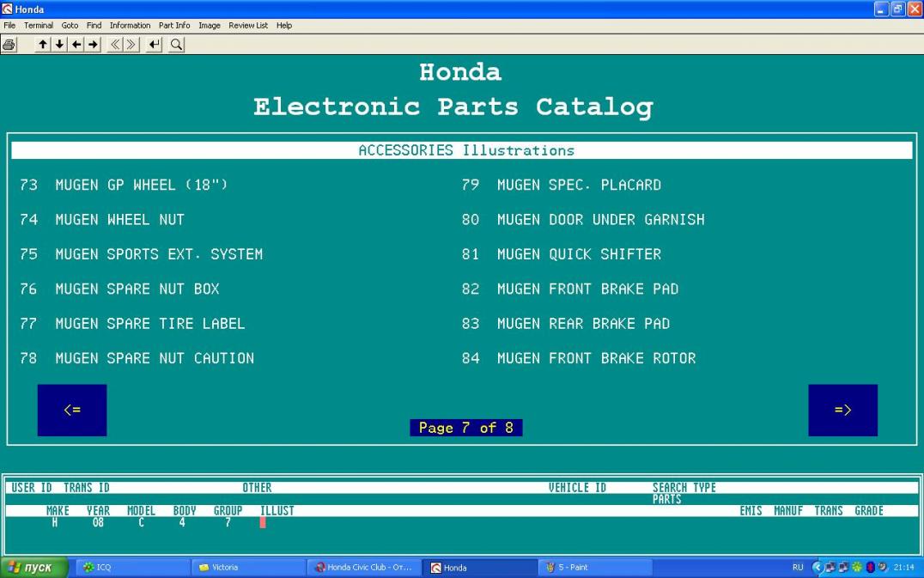
Task: Click the right arrow toolbar button
Action: click(x=93, y=45)
